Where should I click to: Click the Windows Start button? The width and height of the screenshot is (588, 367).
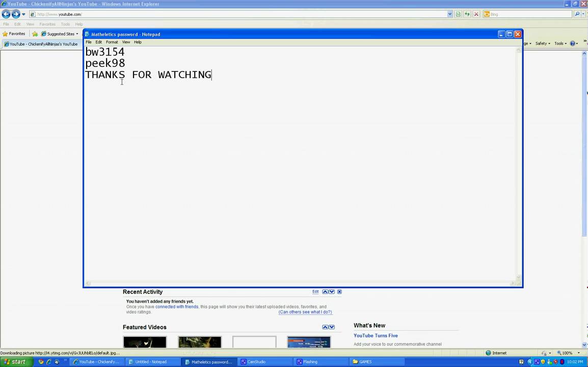pyautogui.click(x=17, y=362)
